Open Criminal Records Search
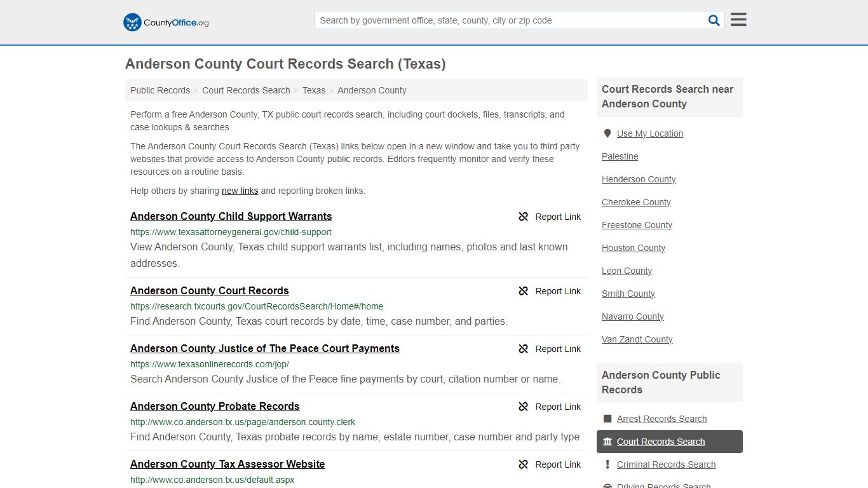Viewport: 868px width, 488px height. (x=666, y=464)
